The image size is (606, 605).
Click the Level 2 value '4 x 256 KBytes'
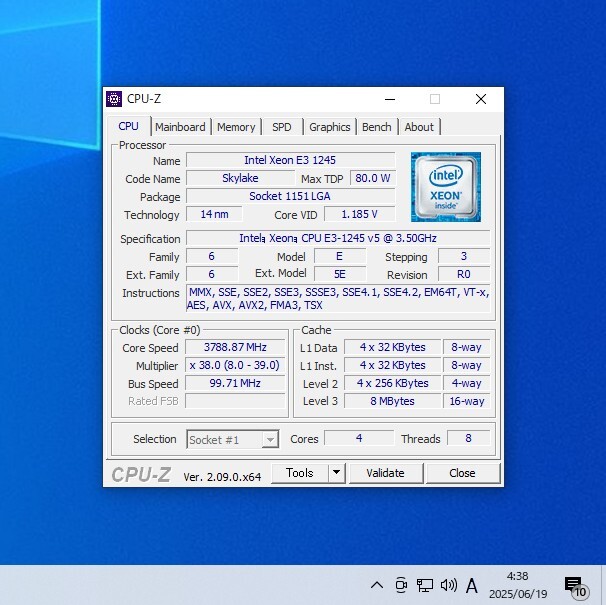coord(393,383)
